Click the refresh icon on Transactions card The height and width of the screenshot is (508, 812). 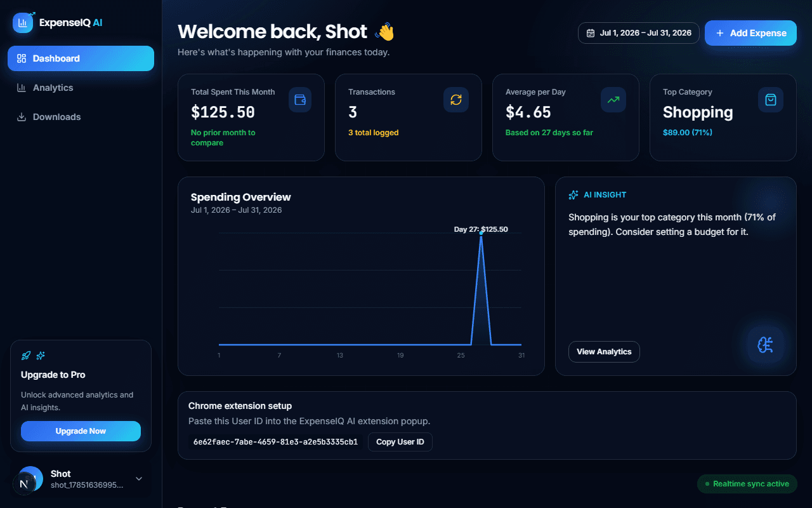coord(456,100)
